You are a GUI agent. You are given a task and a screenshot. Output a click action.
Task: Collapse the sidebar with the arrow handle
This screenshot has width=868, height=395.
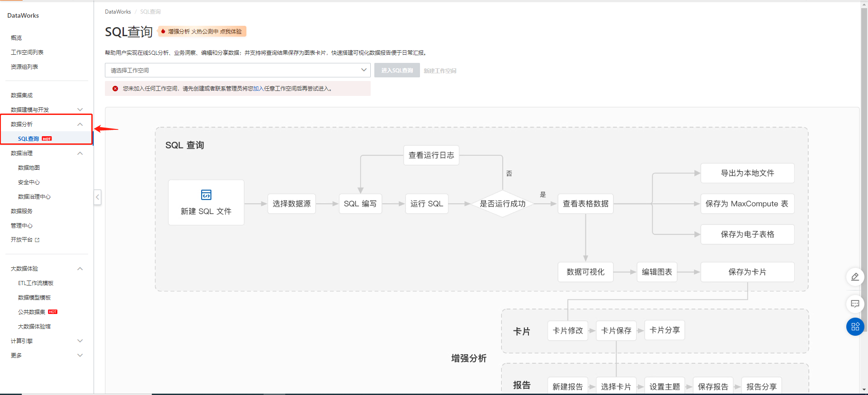point(98,197)
